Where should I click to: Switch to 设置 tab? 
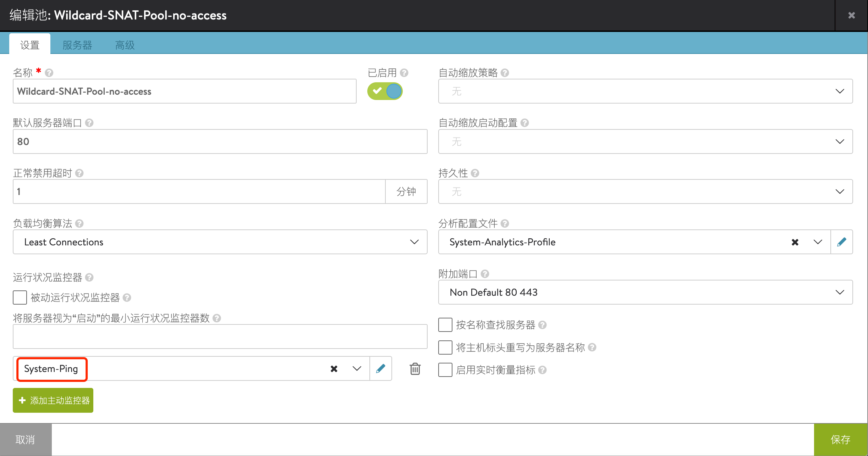[30, 45]
